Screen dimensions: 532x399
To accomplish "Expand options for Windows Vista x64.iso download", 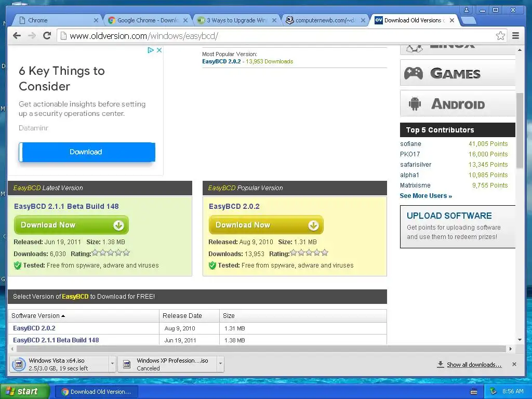I will pyautogui.click(x=112, y=364).
